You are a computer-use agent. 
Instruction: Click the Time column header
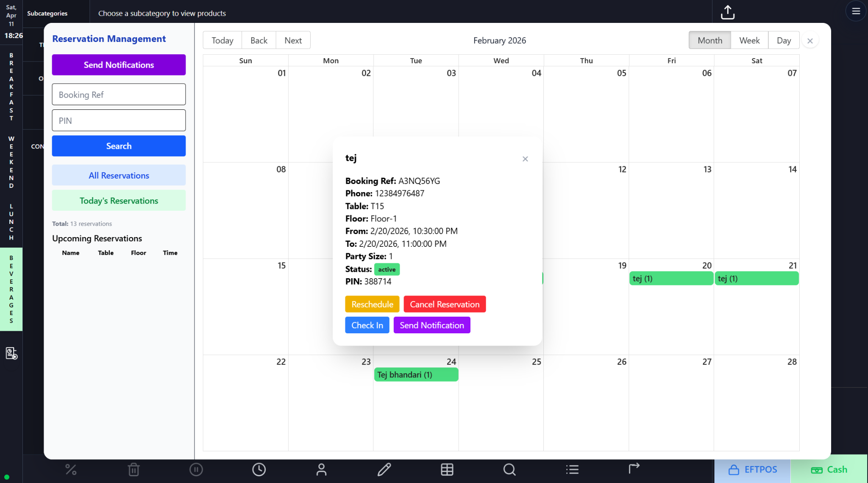[x=170, y=253]
